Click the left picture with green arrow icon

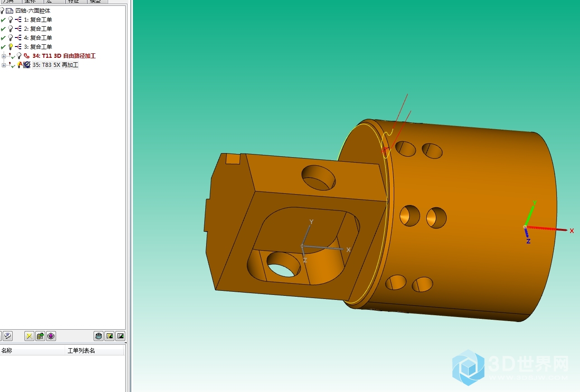(x=109, y=336)
